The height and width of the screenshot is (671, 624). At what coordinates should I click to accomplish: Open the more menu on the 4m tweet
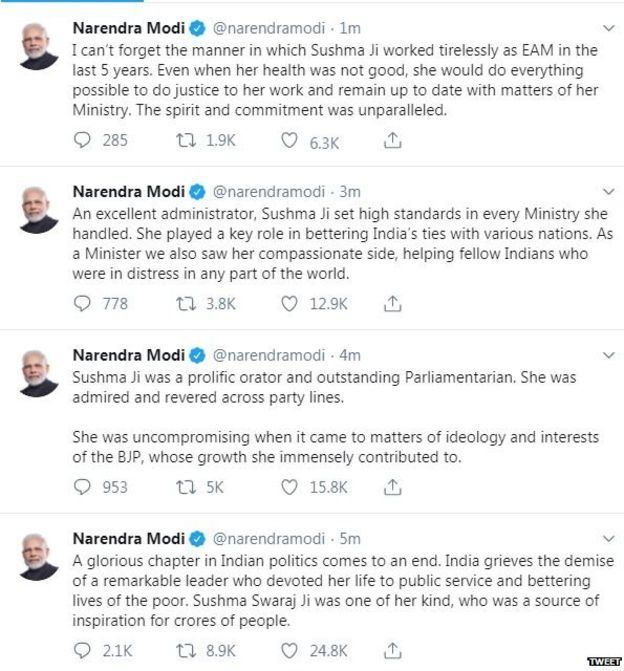coord(603,354)
